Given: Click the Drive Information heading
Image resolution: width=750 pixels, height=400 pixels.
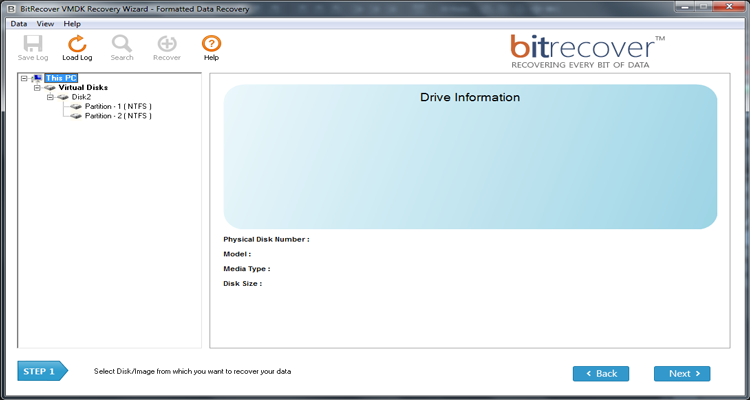Looking at the screenshot, I should 470,97.
